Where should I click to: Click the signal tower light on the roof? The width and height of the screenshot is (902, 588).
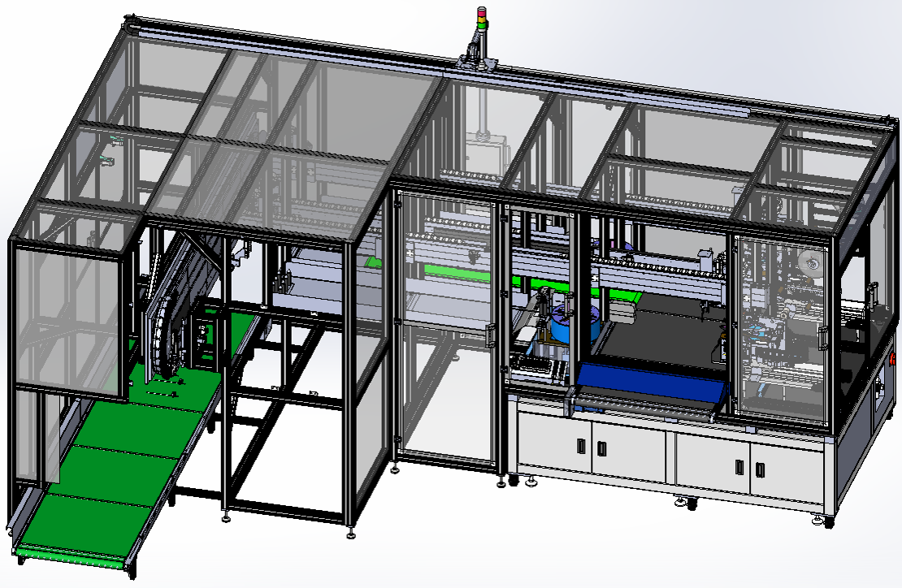click(x=480, y=18)
